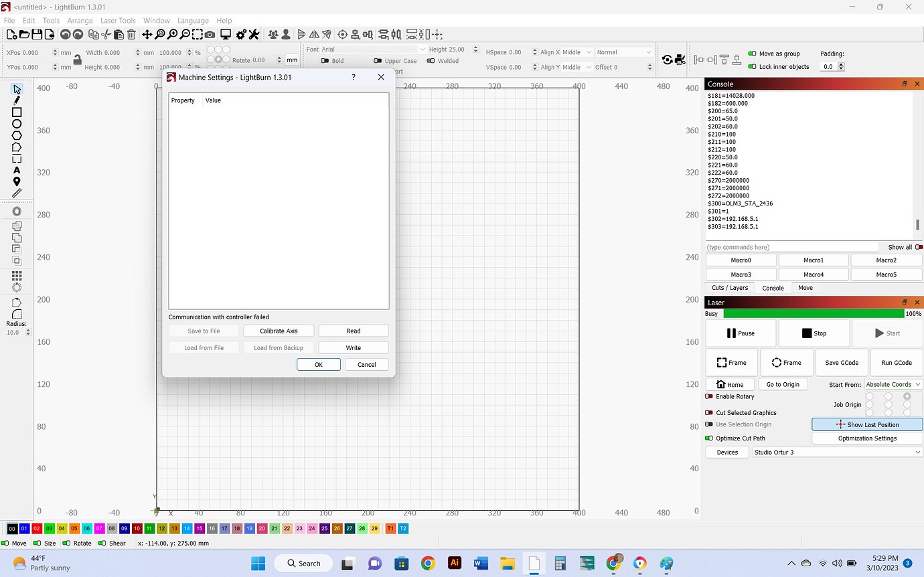The width and height of the screenshot is (924, 577).
Task: Open the Normal text style dropdown
Action: 623,52
